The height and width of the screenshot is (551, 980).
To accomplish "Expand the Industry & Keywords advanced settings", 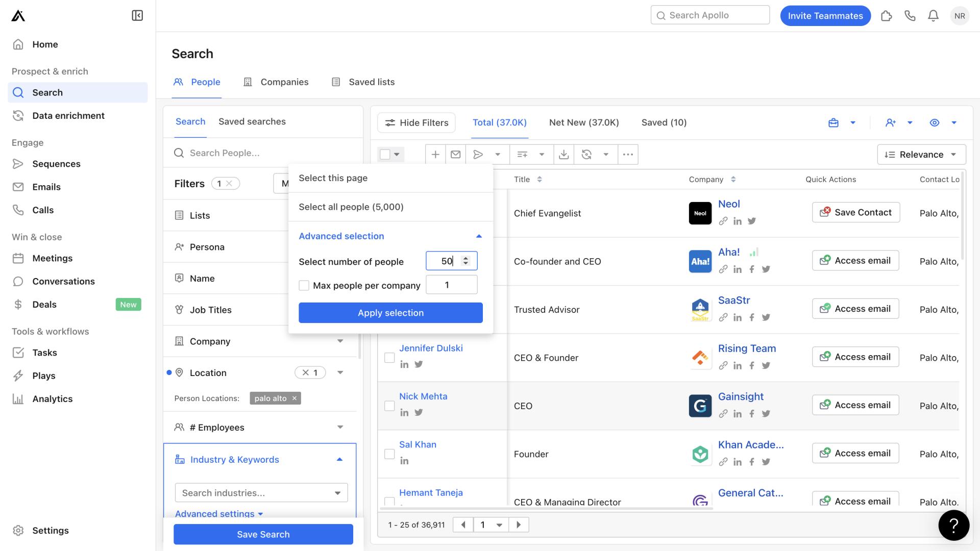I will pyautogui.click(x=218, y=513).
